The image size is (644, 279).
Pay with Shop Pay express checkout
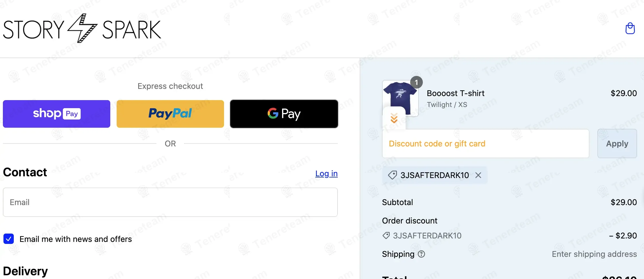pos(57,114)
